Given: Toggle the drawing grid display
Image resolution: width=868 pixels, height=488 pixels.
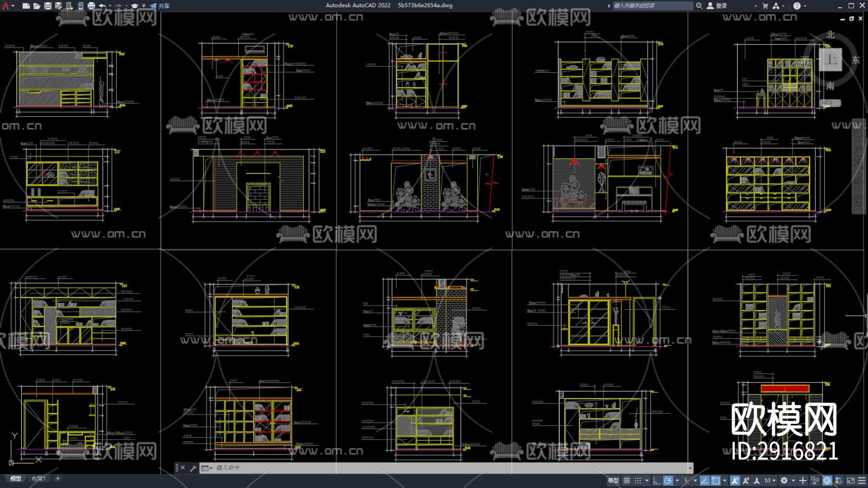Looking at the screenshot, I should tap(627, 480).
